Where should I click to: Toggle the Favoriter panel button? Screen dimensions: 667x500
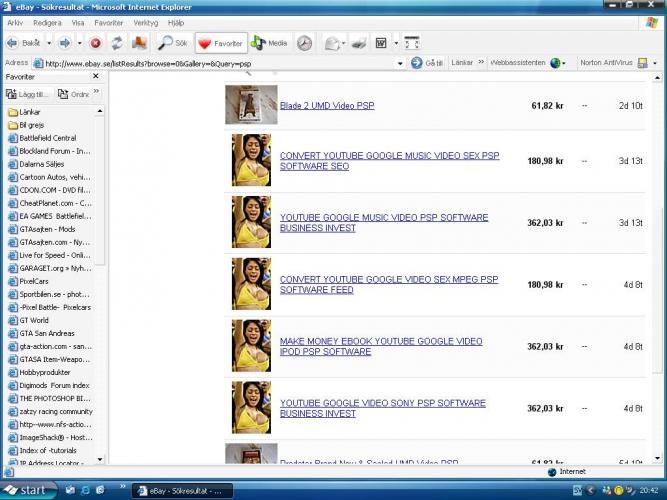click(x=220, y=43)
